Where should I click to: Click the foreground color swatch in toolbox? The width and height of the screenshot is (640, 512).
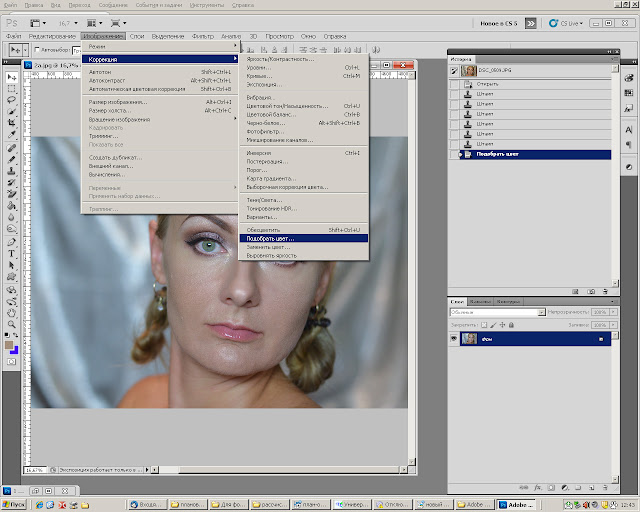tap(9, 343)
